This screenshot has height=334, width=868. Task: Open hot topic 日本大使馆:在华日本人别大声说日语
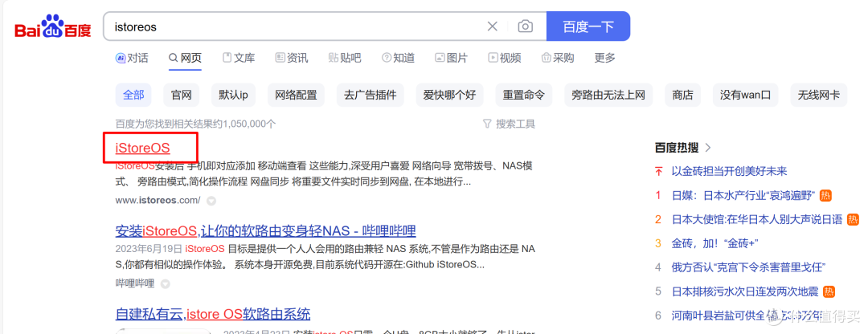757,219
